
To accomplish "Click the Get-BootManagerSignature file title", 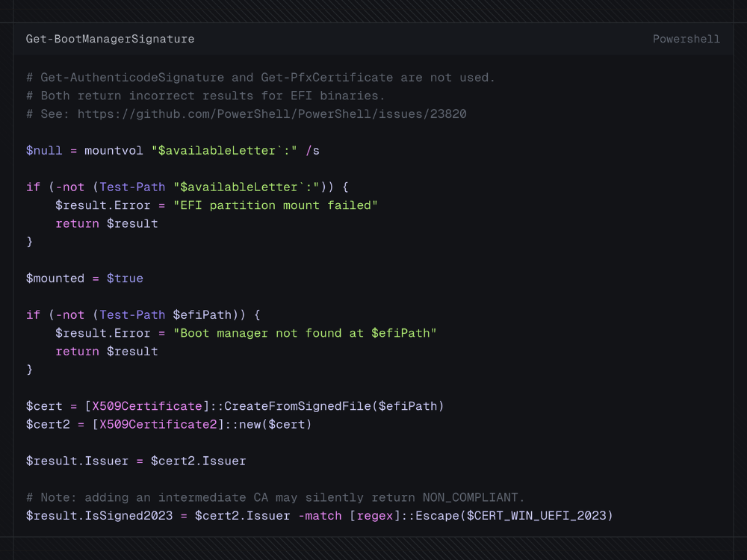I will point(110,39).
